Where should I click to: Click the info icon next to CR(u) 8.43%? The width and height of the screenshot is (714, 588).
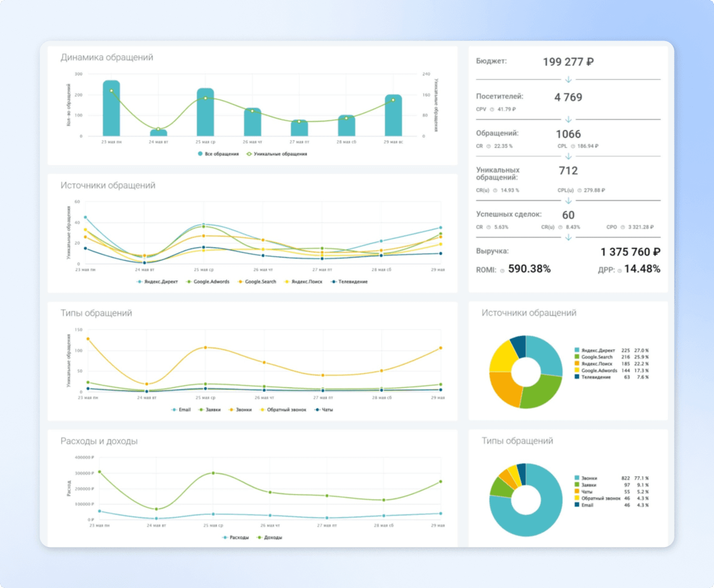point(560,228)
